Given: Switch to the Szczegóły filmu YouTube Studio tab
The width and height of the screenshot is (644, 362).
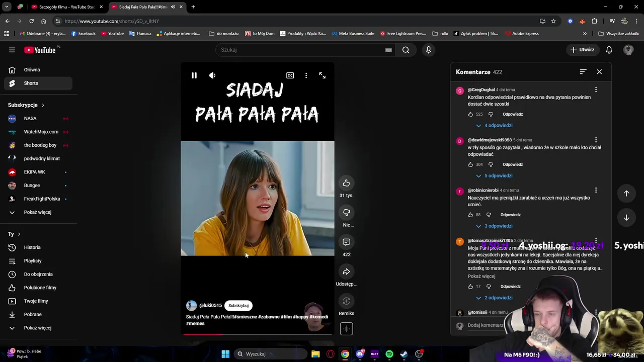Looking at the screenshot, I should pos(66,7).
